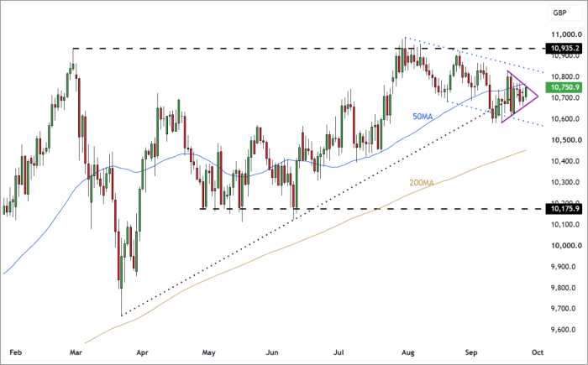Image resolution: width=588 pixels, height=365 pixels.
Task: Click the May label on time axis
Action: click(x=209, y=352)
